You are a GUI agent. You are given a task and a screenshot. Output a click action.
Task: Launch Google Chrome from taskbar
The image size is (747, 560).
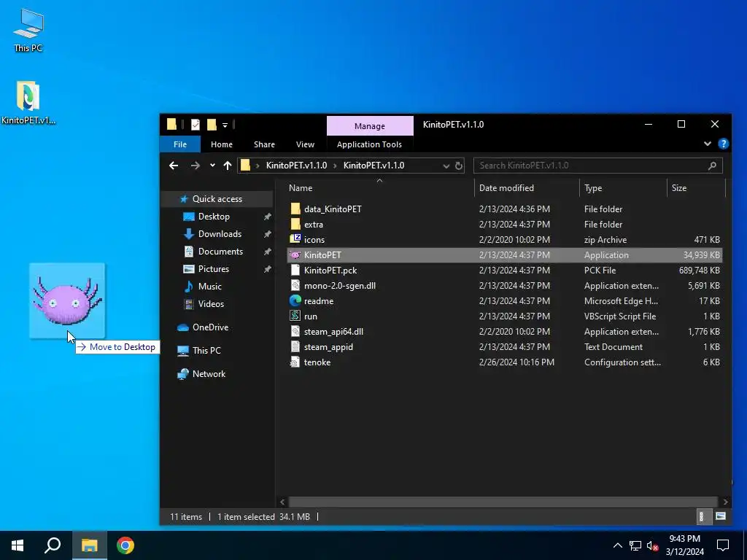[x=125, y=545]
